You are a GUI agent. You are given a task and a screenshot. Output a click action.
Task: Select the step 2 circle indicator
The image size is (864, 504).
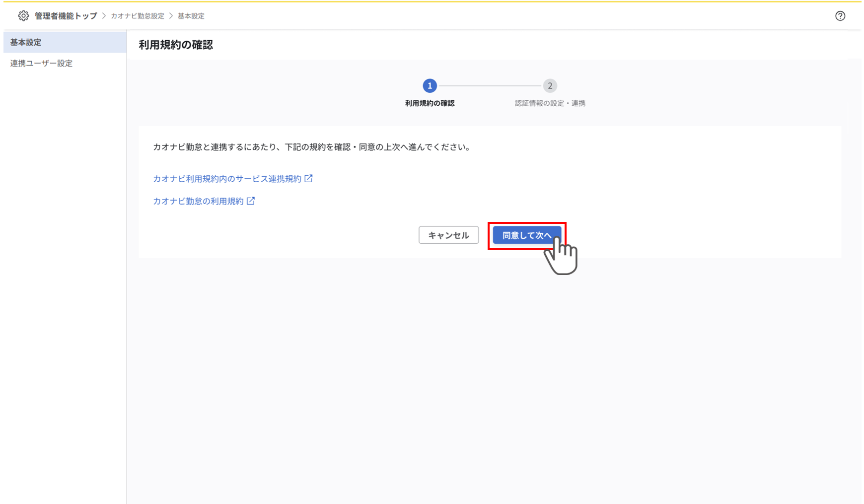point(550,85)
